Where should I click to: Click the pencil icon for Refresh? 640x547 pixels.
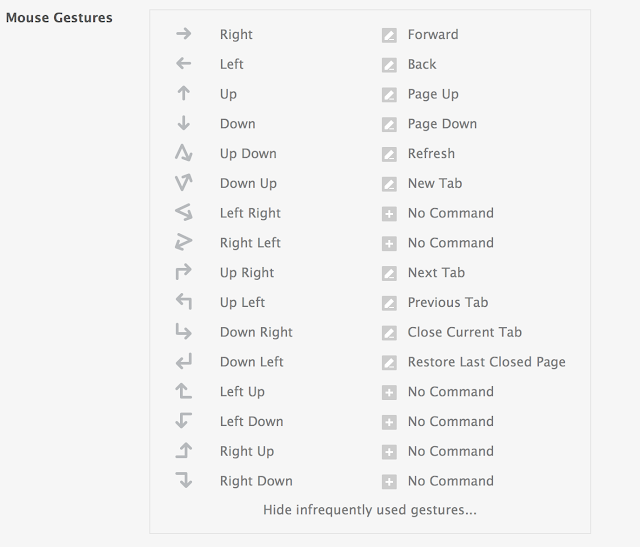(389, 154)
